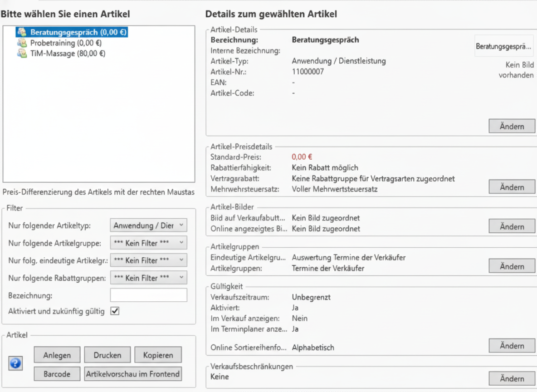537x392 pixels.
Task: Open the 'Nur folgender Artikeltyp' dropdown
Action: click(148, 225)
